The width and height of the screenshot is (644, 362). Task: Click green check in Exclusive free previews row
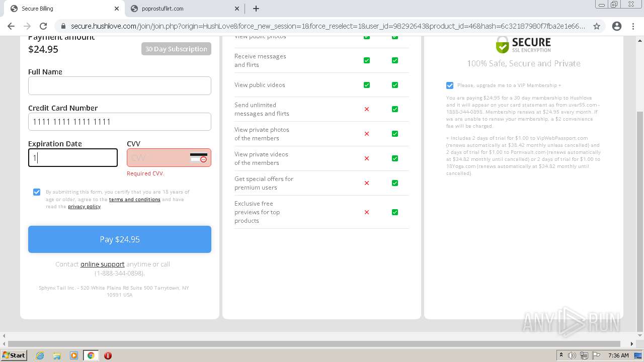395,212
